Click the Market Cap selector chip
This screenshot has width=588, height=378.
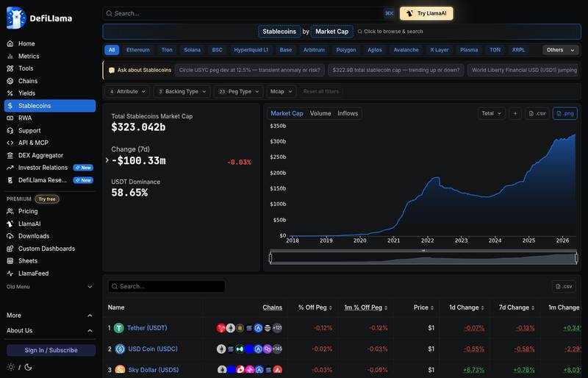pyautogui.click(x=332, y=32)
